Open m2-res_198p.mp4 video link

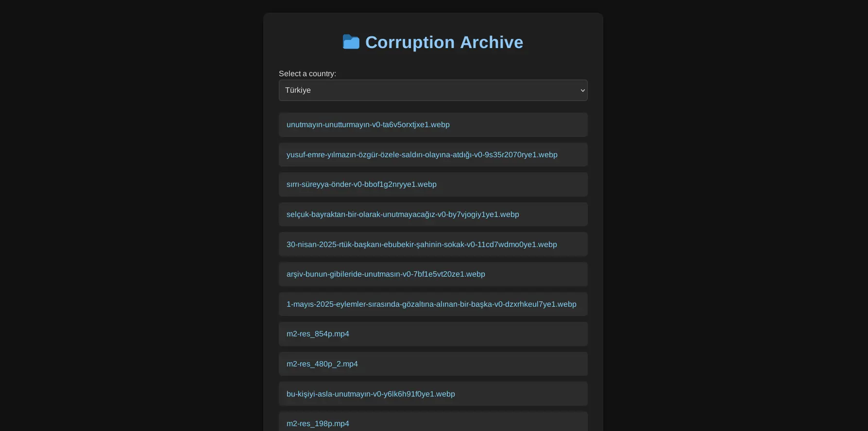(x=318, y=424)
